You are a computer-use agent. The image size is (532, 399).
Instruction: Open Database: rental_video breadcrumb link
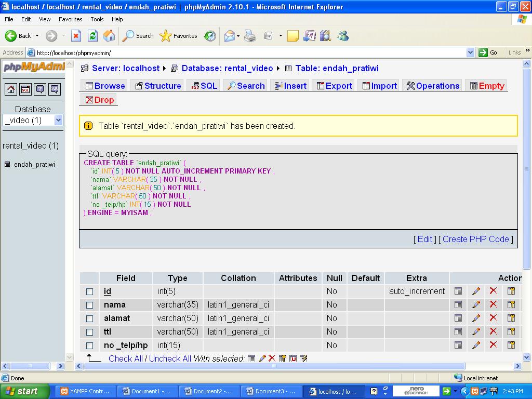[228, 68]
